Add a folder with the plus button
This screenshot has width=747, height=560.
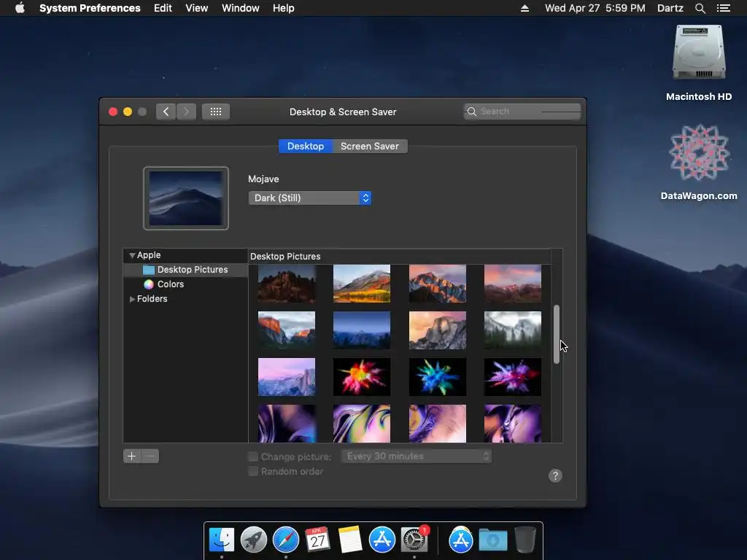pyautogui.click(x=132, y=456)
